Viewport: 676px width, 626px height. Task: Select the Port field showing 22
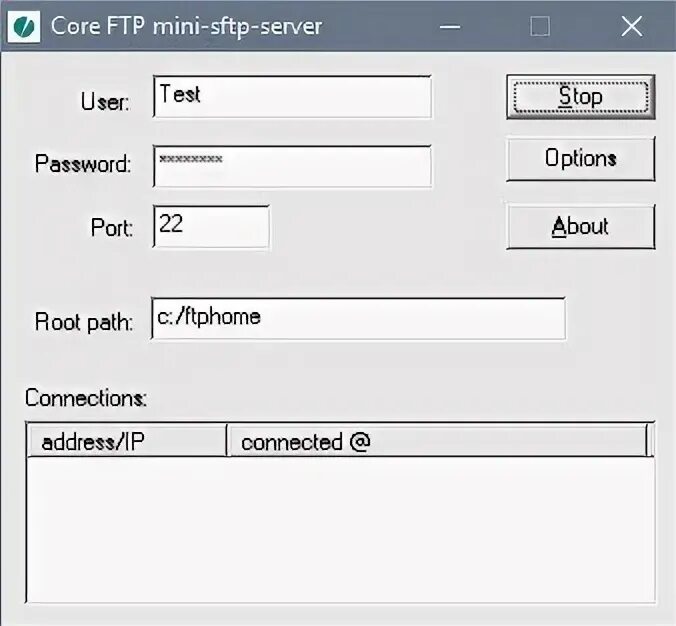tap(211, 226)
